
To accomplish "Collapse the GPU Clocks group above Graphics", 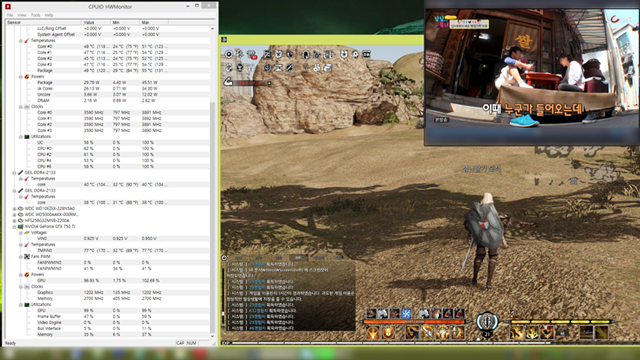I will point(21,287).
